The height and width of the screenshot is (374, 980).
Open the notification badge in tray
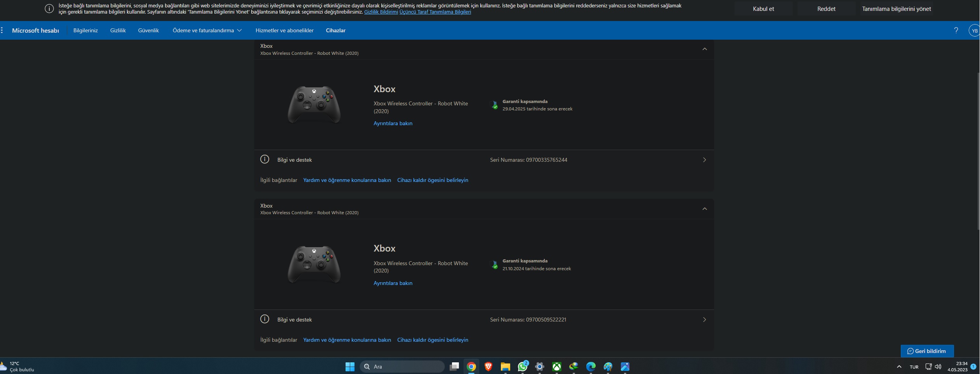973,367
